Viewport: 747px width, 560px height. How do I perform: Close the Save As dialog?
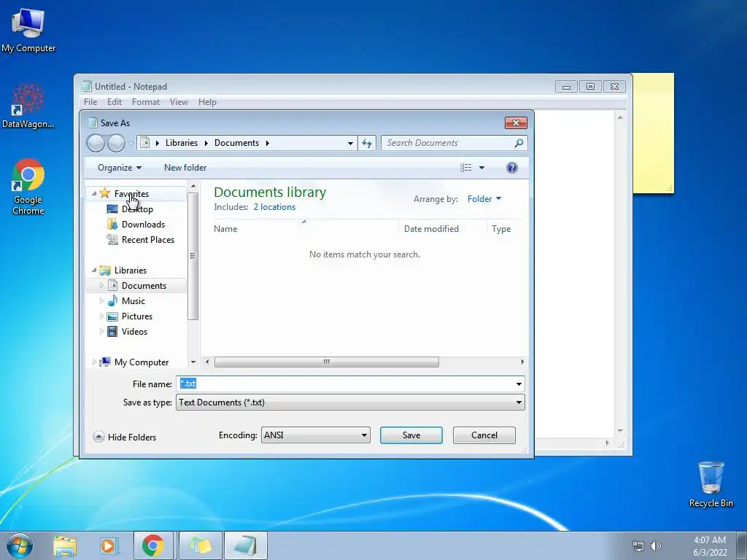coord(516,122)
